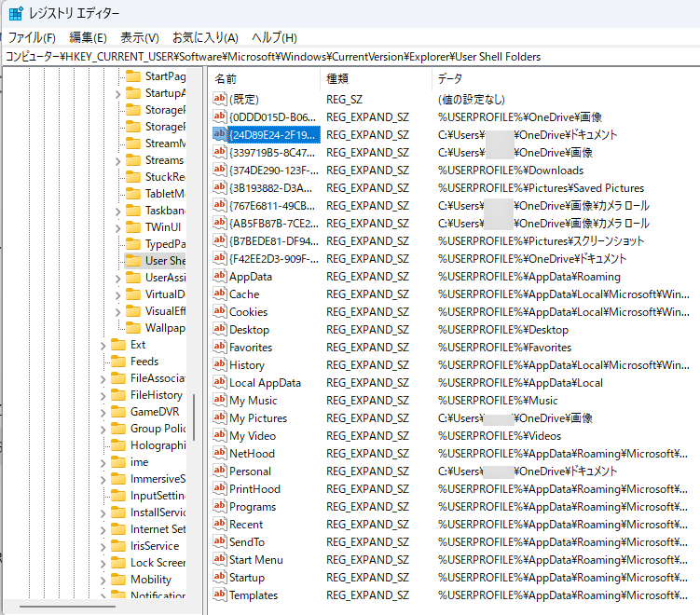Click the folder icon for GameDVR key

(x=118, y=412)
